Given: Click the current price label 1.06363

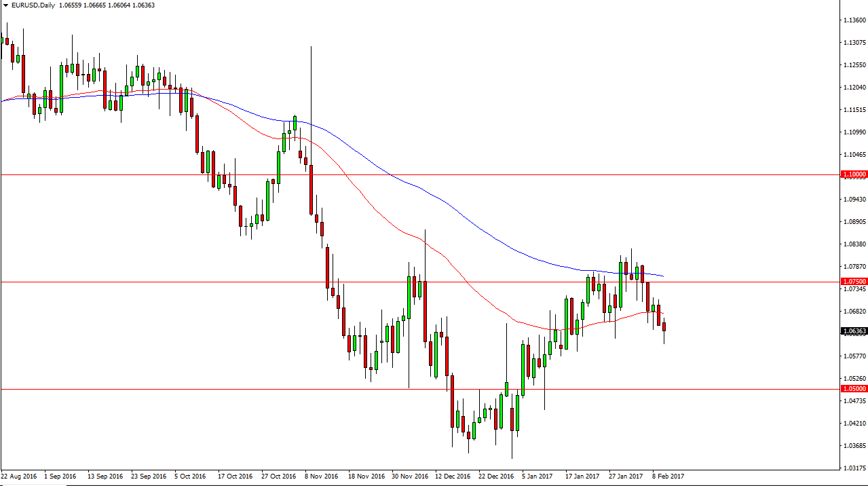Looking at the screenshot, I should (x=854, y=331).
